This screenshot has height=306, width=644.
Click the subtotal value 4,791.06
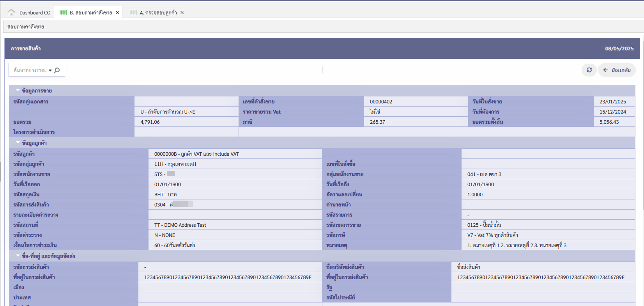tap(150, 122)
